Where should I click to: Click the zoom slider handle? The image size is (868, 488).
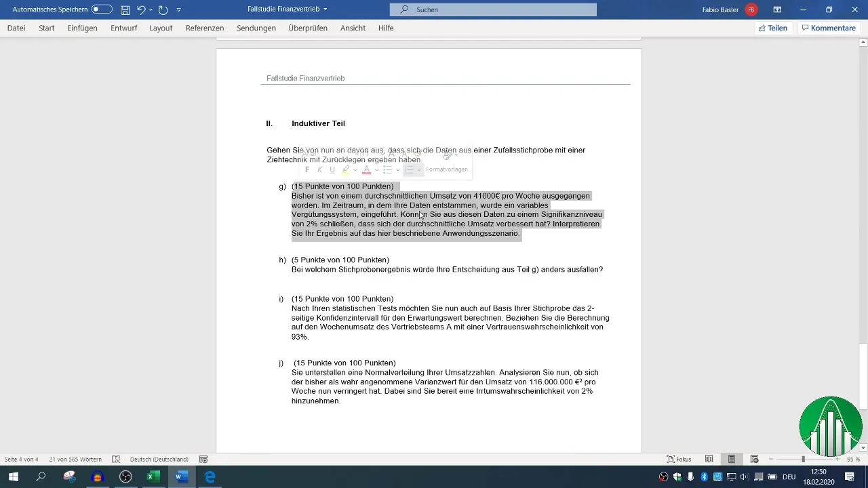[x=803, y=459]
